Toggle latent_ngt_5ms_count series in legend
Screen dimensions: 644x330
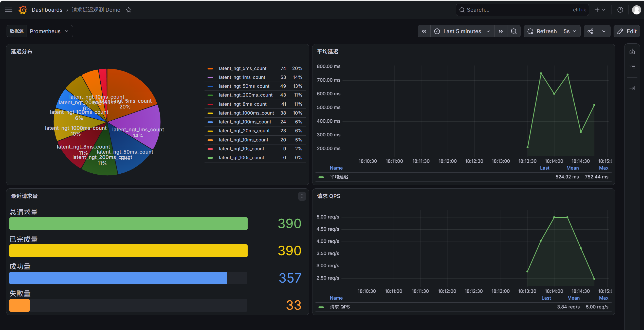[243, 68]
